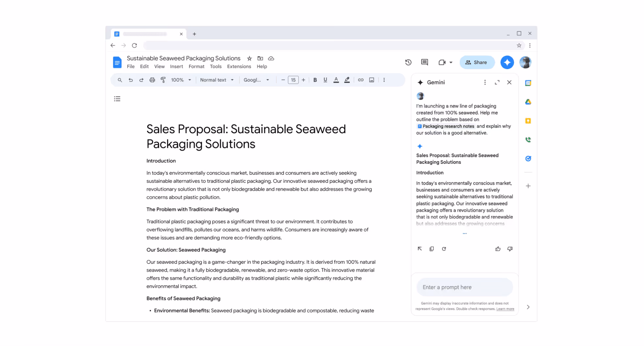The width and height of the screenshot is (644, 346).
Task: Insert a link
Action: point(361,80)
